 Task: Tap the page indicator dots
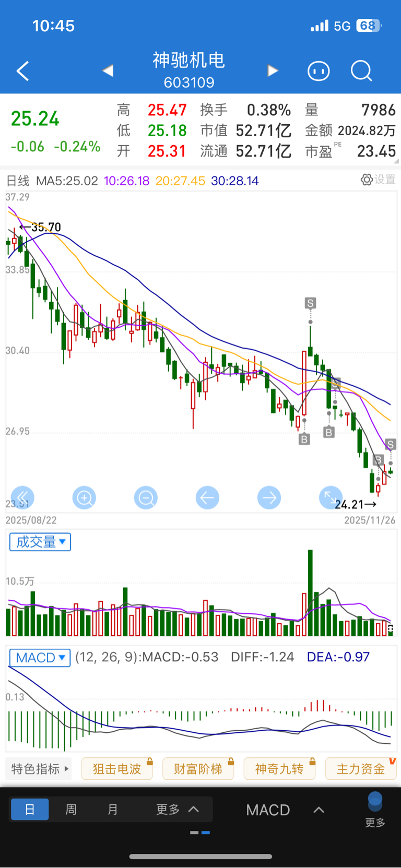point(200,833)
